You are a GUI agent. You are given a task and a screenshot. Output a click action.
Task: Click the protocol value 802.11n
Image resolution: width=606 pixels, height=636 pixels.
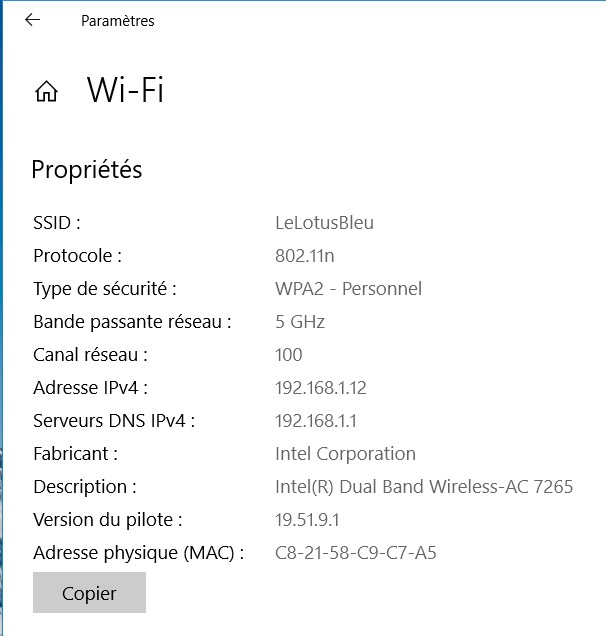tap(304, 256)
